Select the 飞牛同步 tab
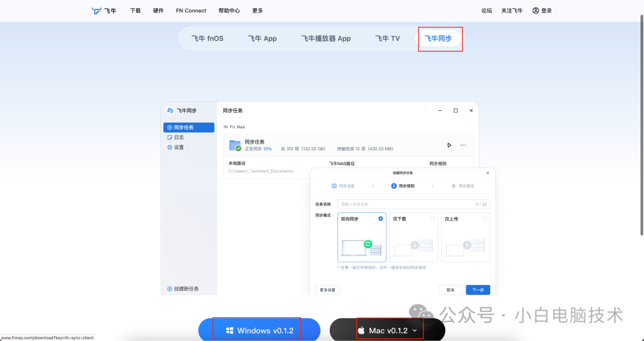The width and height of the screenshot is (644, 341). point(438,39)
